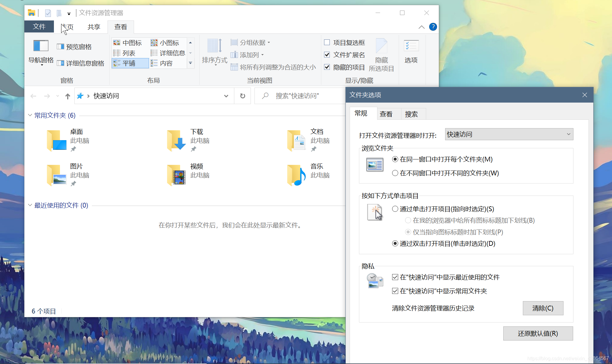
Task: Click the Up arrow navigation button
Action: point(67,96)
